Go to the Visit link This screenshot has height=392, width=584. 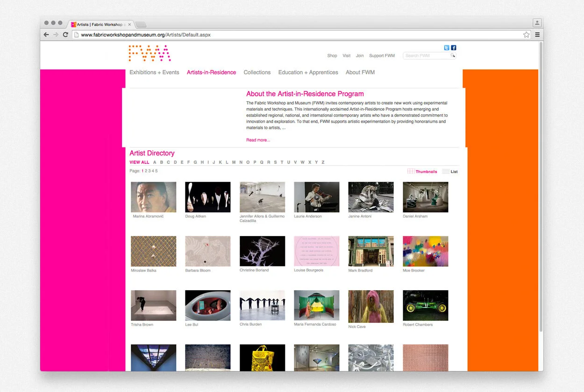pyautogui.click(x=346, y=56)
